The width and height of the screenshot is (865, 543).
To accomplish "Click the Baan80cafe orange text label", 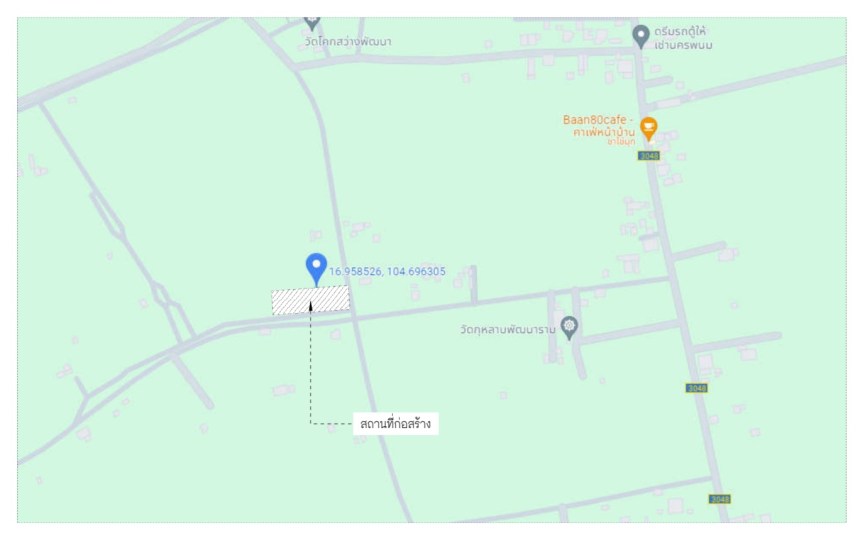I will (x=595, y=120).
